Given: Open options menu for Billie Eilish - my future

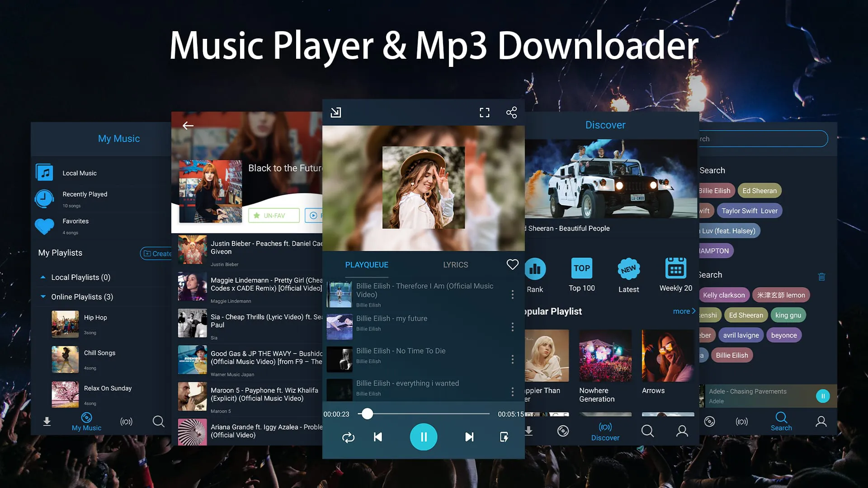Looking at the screenshot, I should pos(513,327).
